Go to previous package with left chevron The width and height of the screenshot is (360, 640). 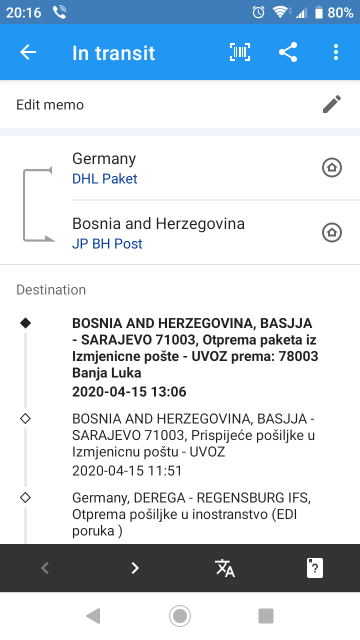pyautogui.click(x=45, y=568)
